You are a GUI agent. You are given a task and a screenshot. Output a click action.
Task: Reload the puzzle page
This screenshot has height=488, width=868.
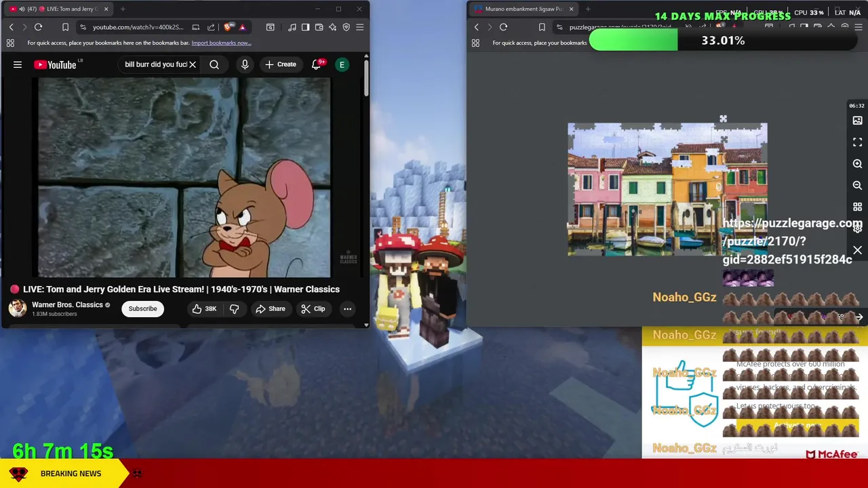pos(503,27)
